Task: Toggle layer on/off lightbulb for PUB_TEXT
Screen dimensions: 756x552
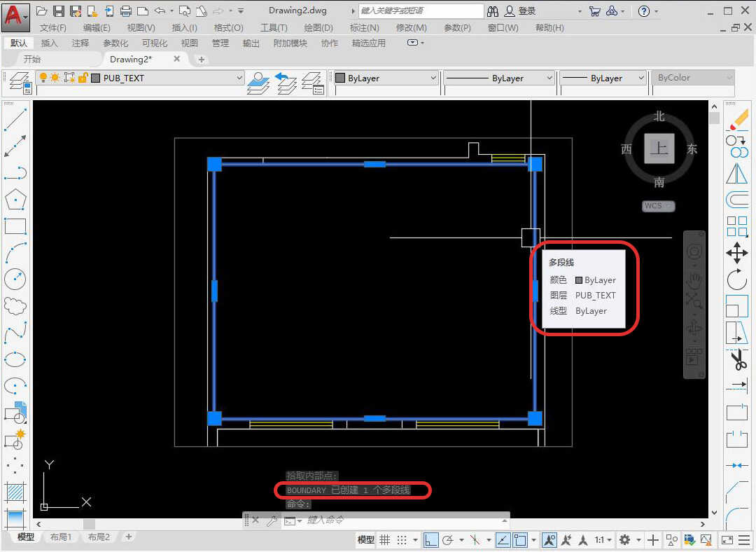Action: [43, 78]
